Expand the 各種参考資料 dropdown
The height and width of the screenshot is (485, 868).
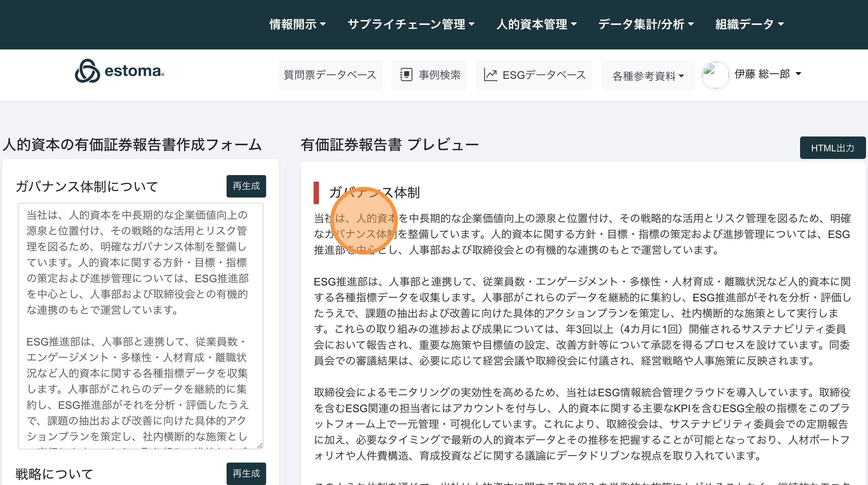click(648, 76)
